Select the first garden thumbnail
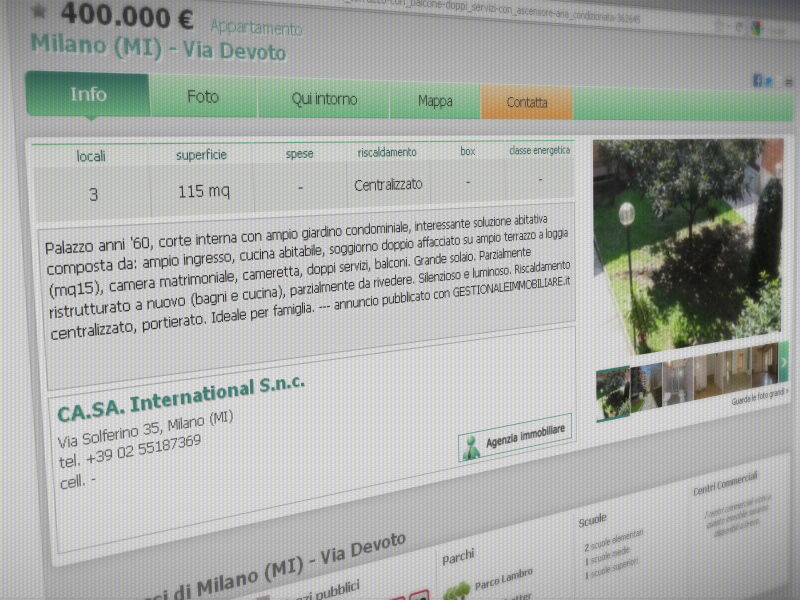This screenshot has height=600, width=800. click(613, 393)
